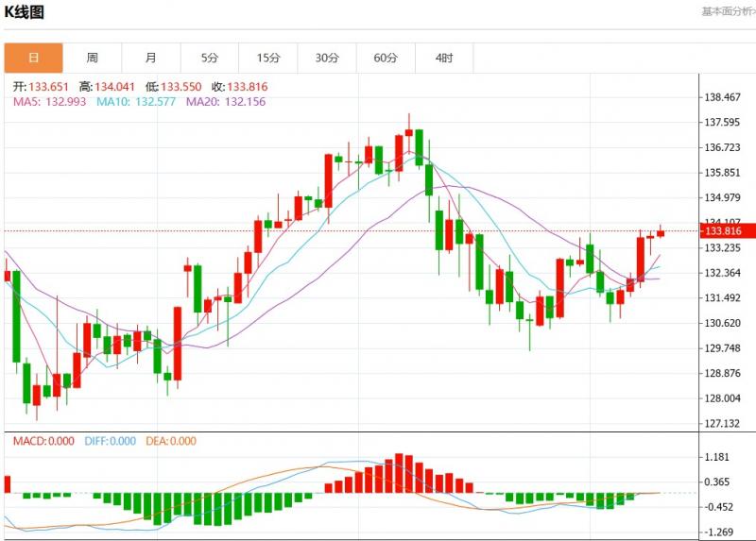
Task: Show the 60分 chart tab
Action: 386,58
